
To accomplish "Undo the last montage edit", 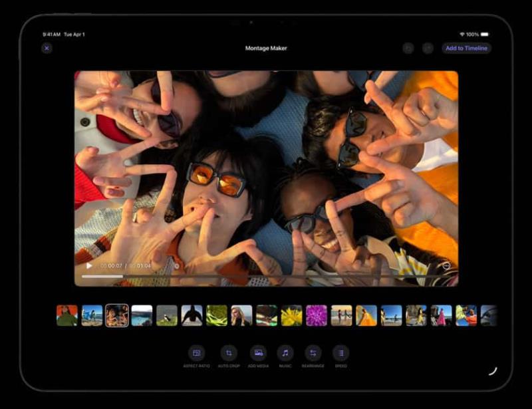I will tap(408, 48).
